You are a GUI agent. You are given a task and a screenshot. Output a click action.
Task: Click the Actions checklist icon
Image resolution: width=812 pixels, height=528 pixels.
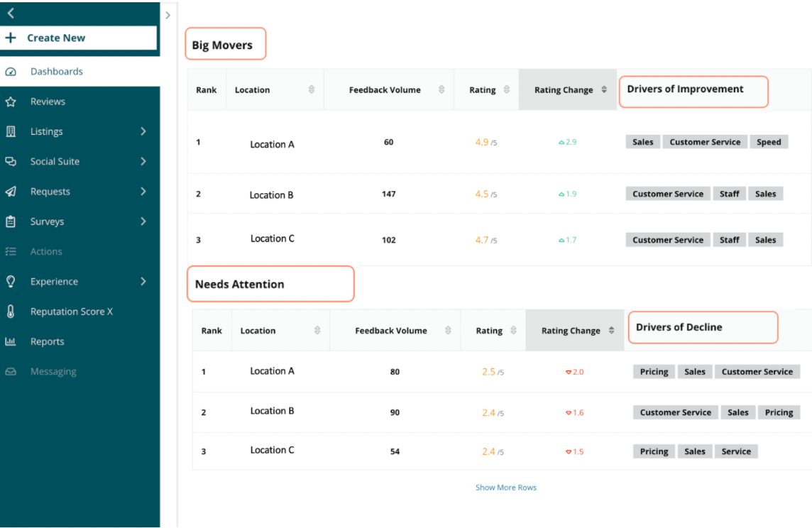pos(12,251)
